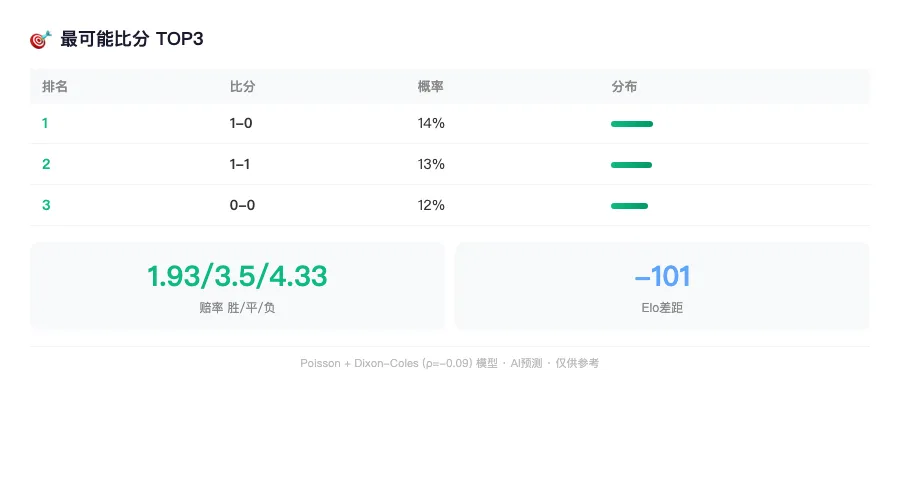Click the 14% probability value
The image size is (900, 500).
(x=431, y=123)
